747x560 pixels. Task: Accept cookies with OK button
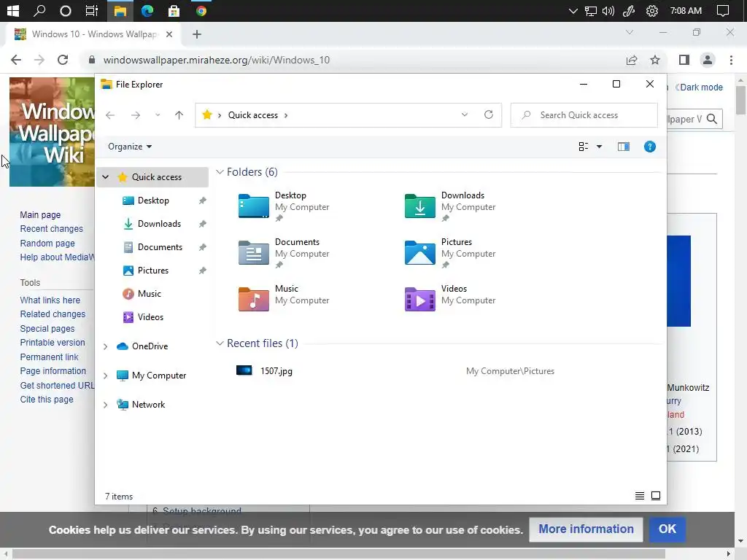click(x=667, y=529)
